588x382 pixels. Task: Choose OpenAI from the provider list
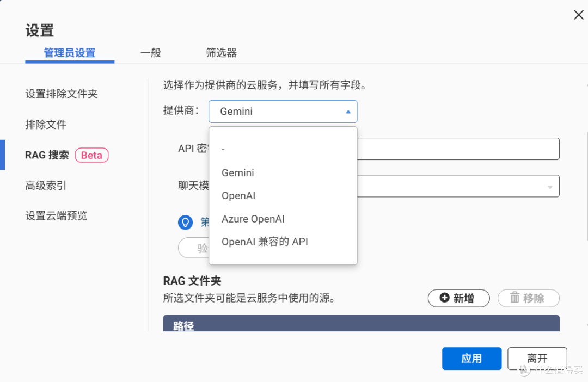coord(283,196)
